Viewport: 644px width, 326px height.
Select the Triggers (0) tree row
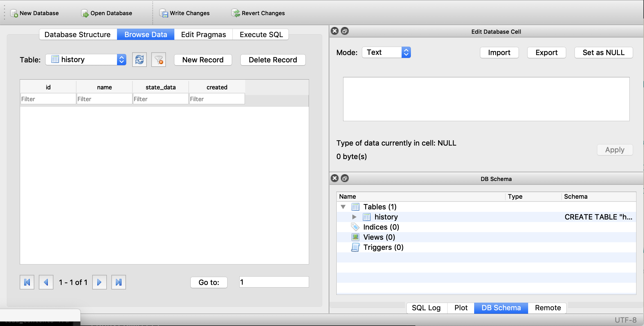[x=486, y=247]
